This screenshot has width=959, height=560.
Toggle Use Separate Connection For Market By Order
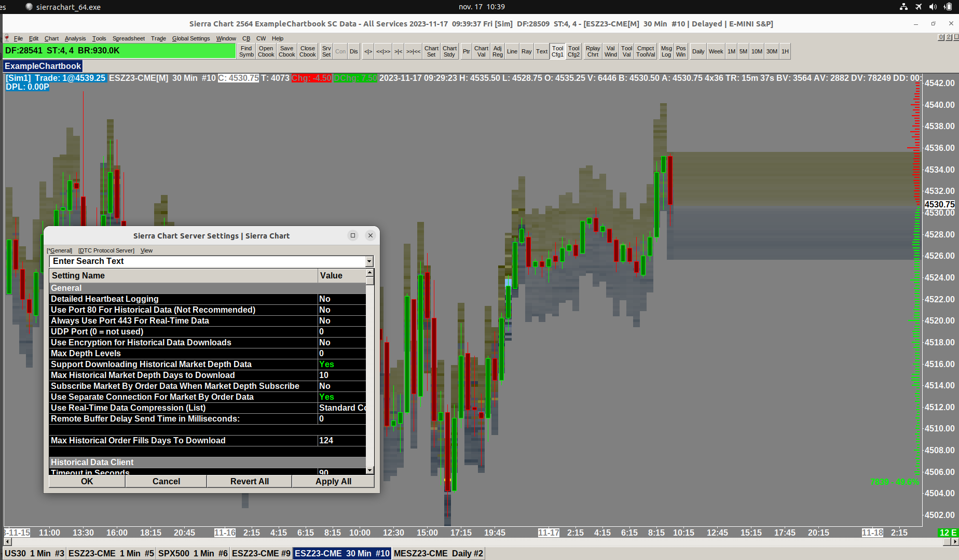coord(342,397)
